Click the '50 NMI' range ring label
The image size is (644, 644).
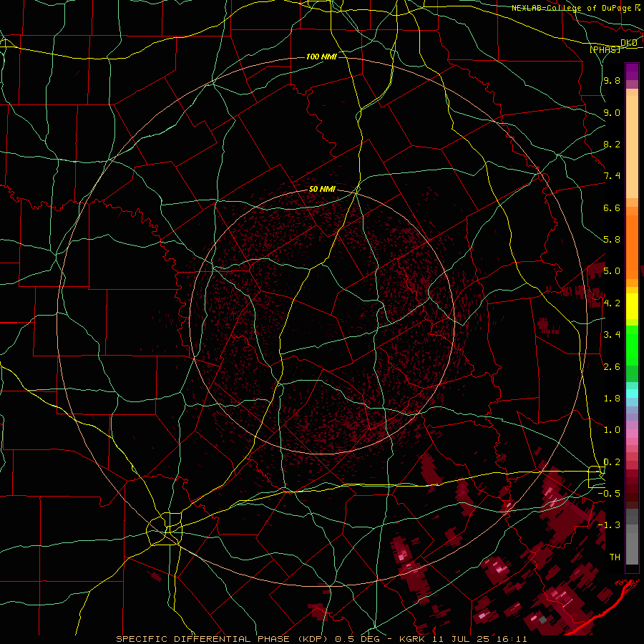click(x=323, y=190)
